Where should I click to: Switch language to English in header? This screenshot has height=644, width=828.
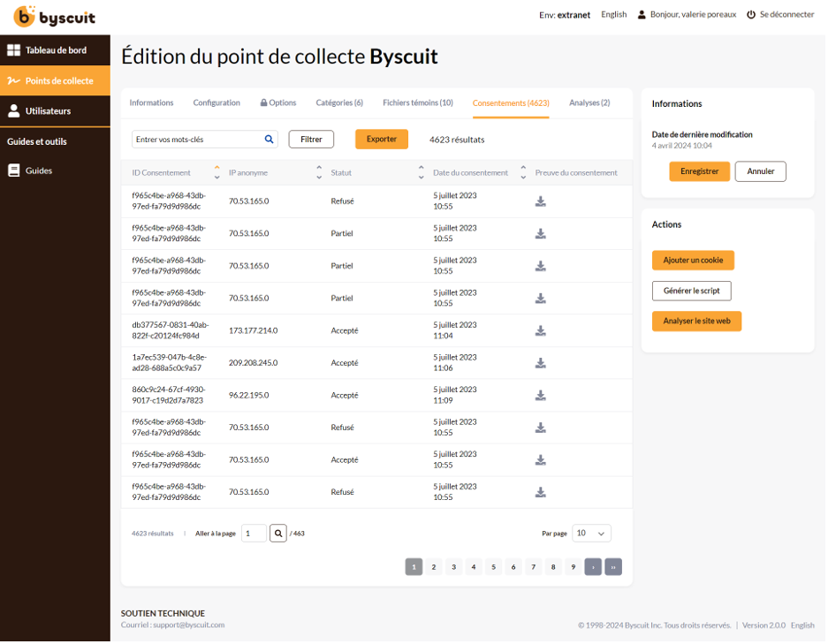click(x=613, y=15)
